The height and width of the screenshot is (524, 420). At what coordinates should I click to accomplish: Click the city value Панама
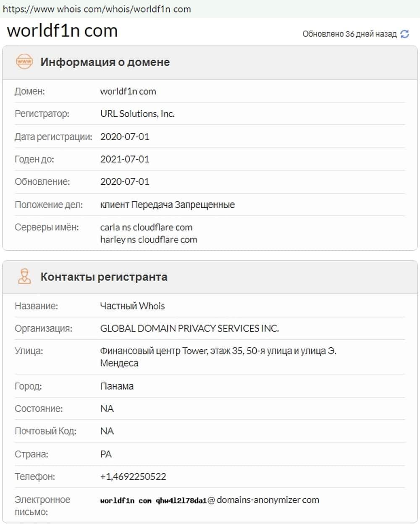pyautogui.click(x=117, y=386)
